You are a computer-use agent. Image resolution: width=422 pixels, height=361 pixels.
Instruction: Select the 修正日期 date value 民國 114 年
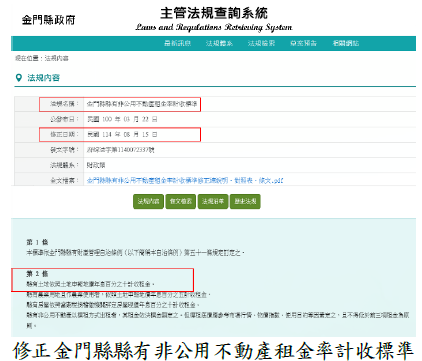coord(122,134)
